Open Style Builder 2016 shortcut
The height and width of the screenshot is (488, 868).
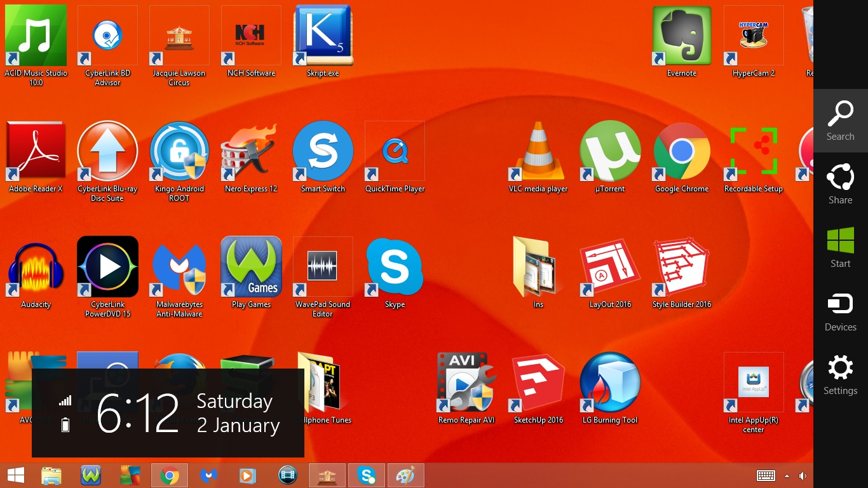click(682, 273)
